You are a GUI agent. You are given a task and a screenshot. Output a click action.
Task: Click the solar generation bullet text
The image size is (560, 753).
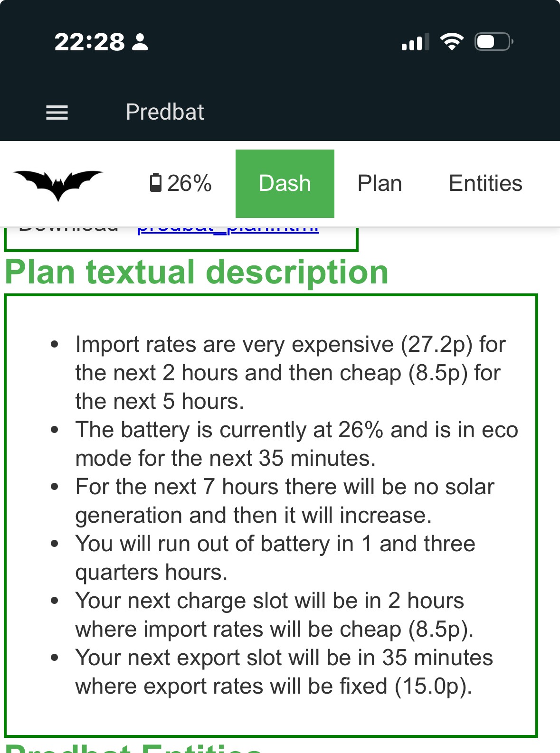click(285, 501)
